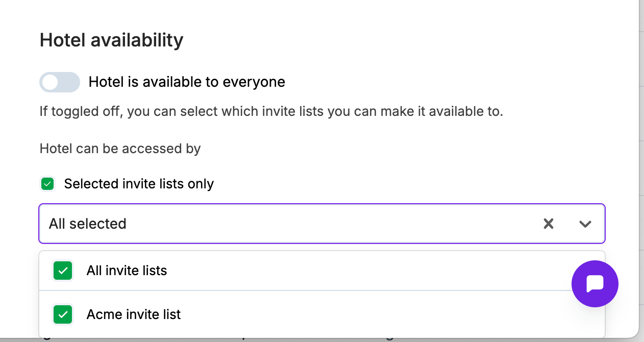644x342 pixels.
Task: Click empty space in the Acme invite list row
Action: click(357, 314)
